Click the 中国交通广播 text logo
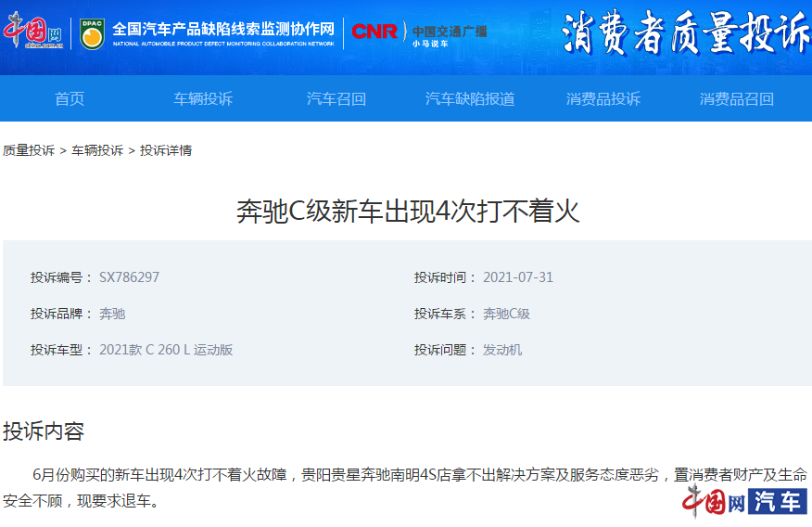This screenshot has height=527, width=812. (x=450, y=32)
